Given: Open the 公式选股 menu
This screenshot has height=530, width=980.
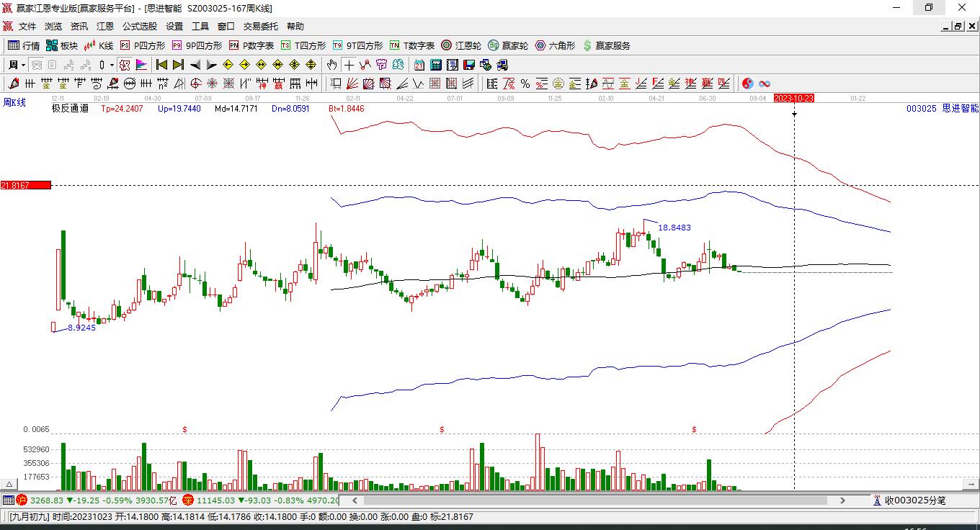Looking at the screenshot, I should (x=140, y=27).
